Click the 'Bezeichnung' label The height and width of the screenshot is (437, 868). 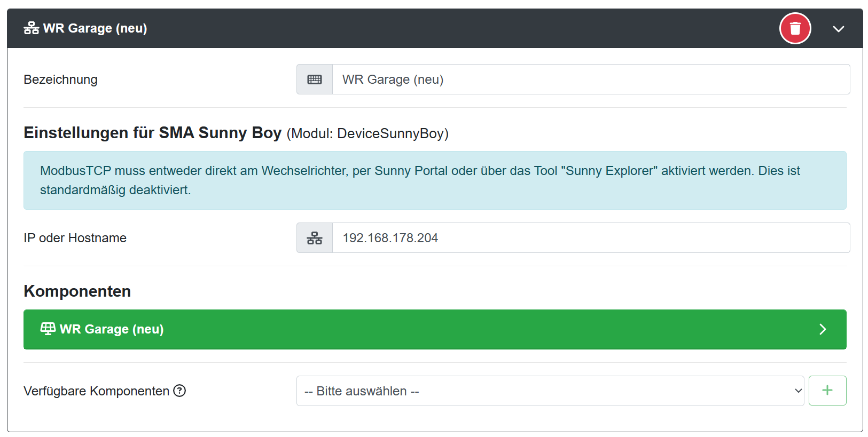point(60,80)
